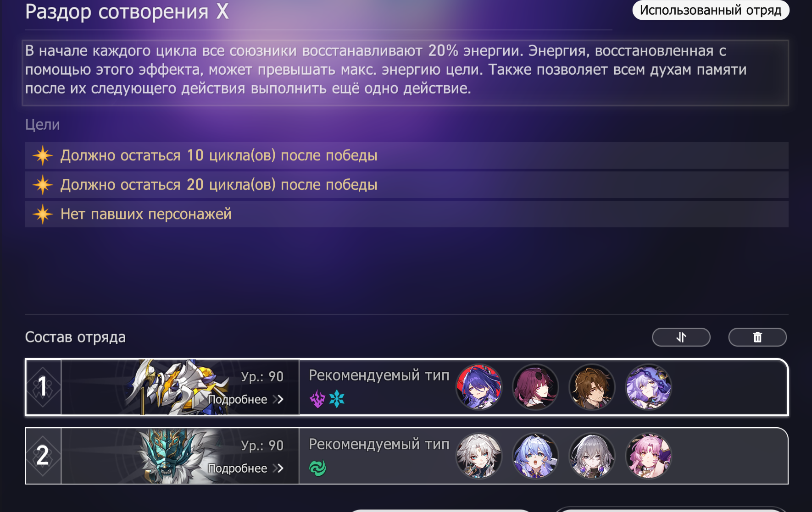Select the brown-haired third character in team 1

tap(592, 387)
